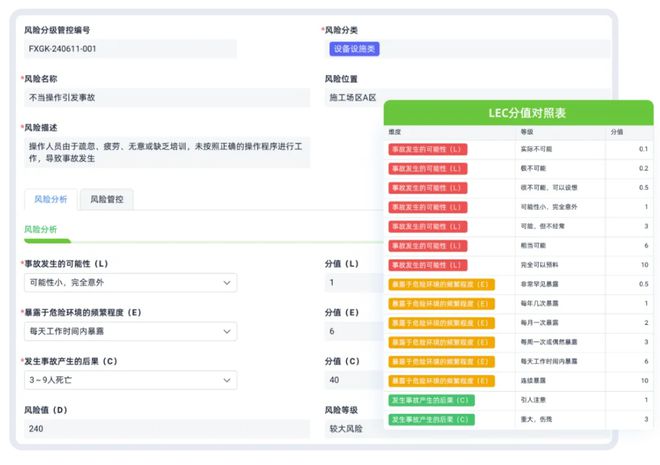Click the 风险值 (D) field showing 240
The height and width of the screenshot is (465, 660).
pos(167,429)
